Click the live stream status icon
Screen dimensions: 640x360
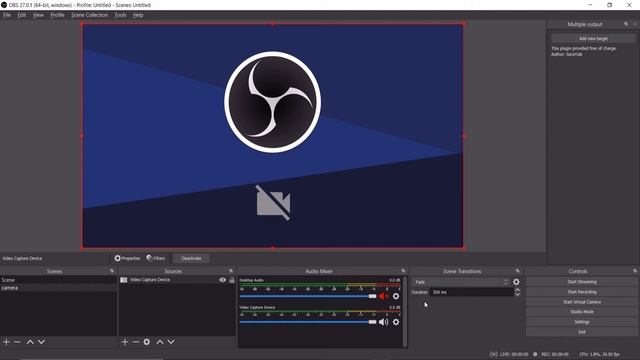point(493,354)
